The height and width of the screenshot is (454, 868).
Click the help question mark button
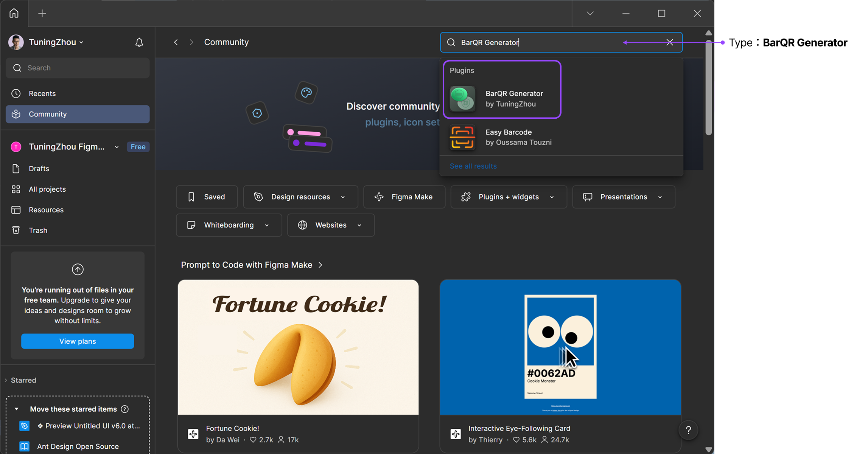[x=688, y=430]
